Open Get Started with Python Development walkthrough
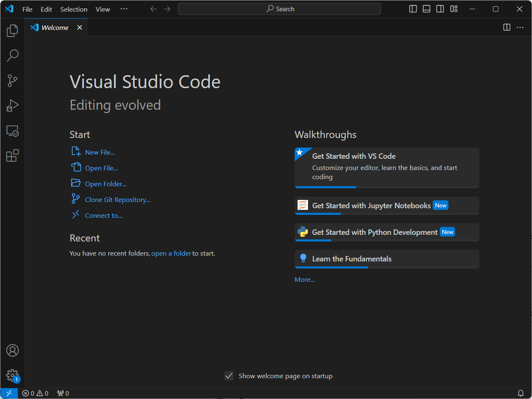Image resolution: width=532 pixels, height=399 pixels. pos(387,232)
